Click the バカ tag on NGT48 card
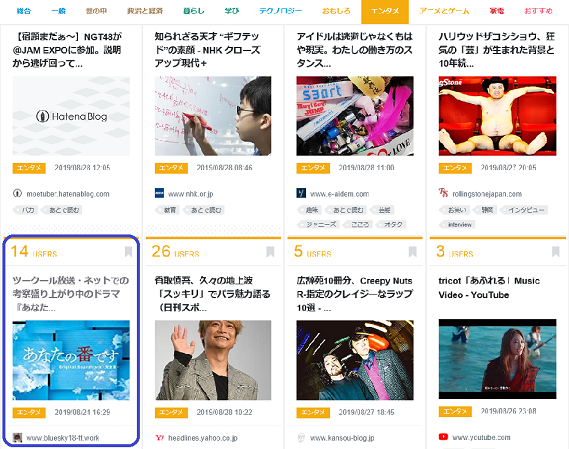This screenshot has width=569, height=449. pos(26,210)
